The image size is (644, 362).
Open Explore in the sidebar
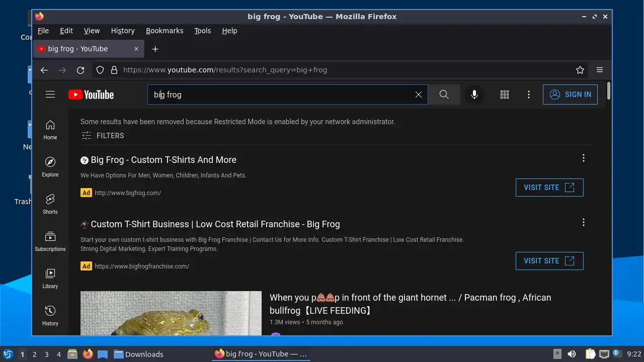[x=50, y=167]
